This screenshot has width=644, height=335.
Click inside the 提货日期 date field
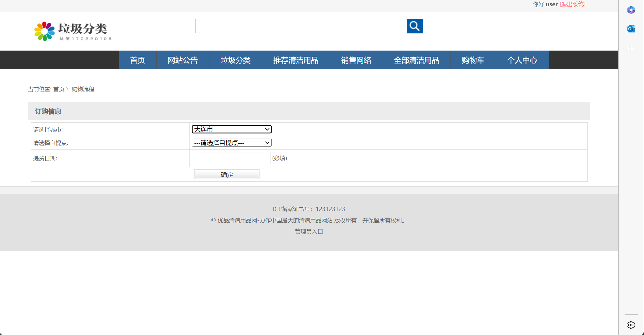231,158
